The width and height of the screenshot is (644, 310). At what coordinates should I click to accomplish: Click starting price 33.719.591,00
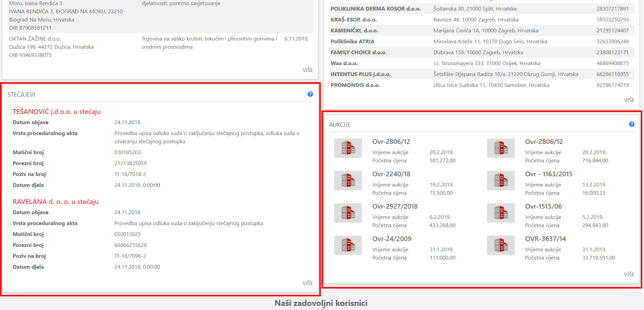[x=599, y=257]
